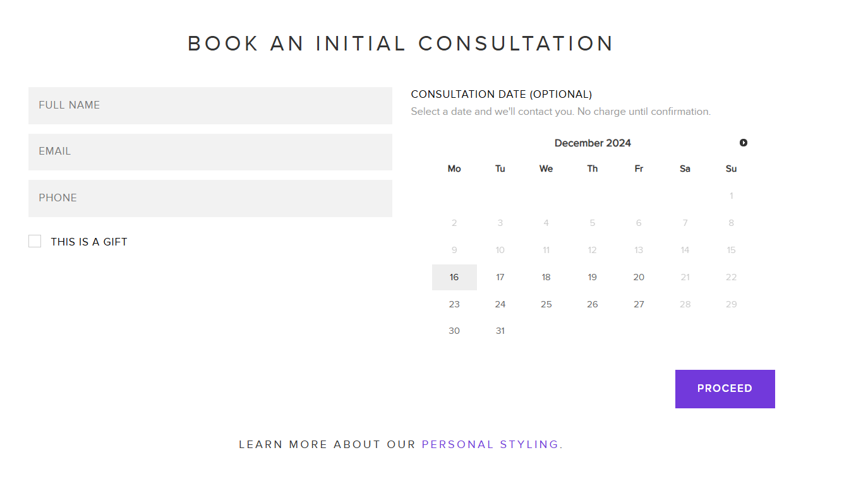This screenshot has height=479, width=868.
Task: Choose December 18 in the calendar
Action: pyautogui.click(x=546, y=277)
